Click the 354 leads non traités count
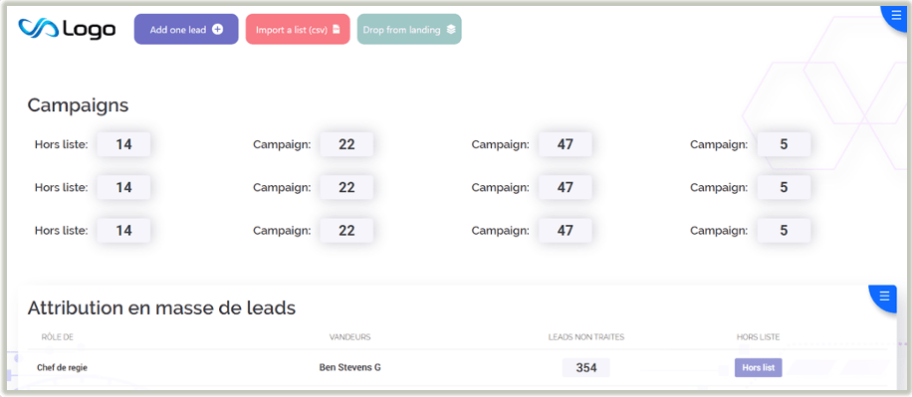 (x=586, y=367)
